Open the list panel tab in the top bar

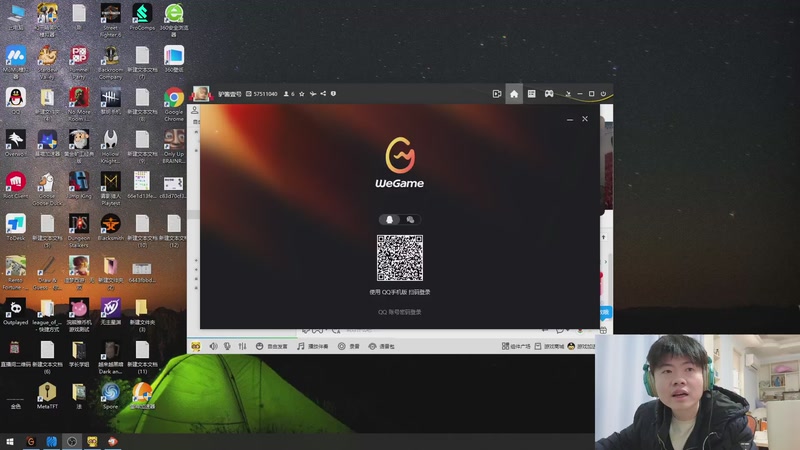click(x=531, y=94)
